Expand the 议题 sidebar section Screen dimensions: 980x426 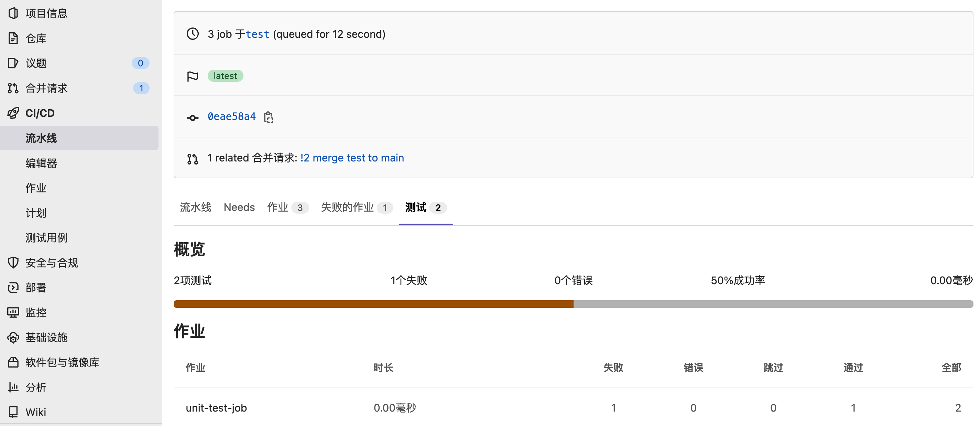[x=36, y=63]
